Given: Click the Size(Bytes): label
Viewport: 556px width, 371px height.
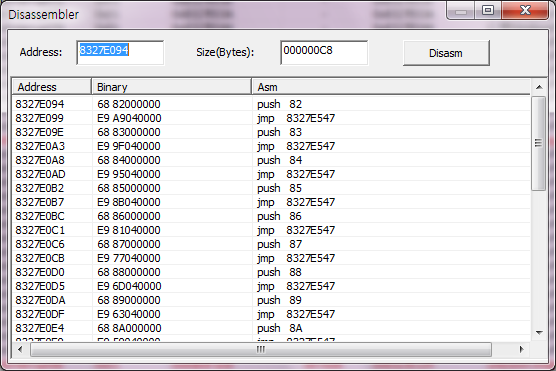Looking at the screenshot, I should (225, 52).
